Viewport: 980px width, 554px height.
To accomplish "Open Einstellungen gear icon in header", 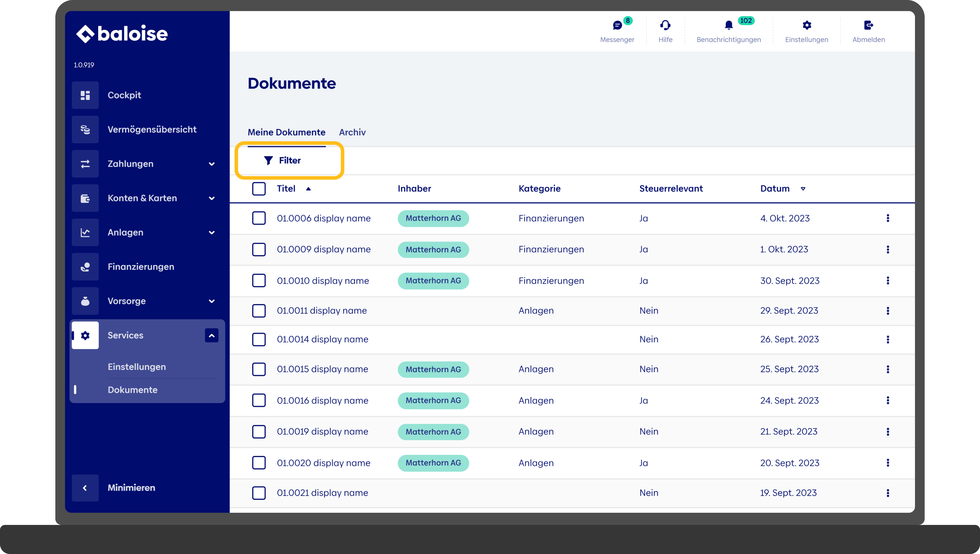I will tap(807, 25).
